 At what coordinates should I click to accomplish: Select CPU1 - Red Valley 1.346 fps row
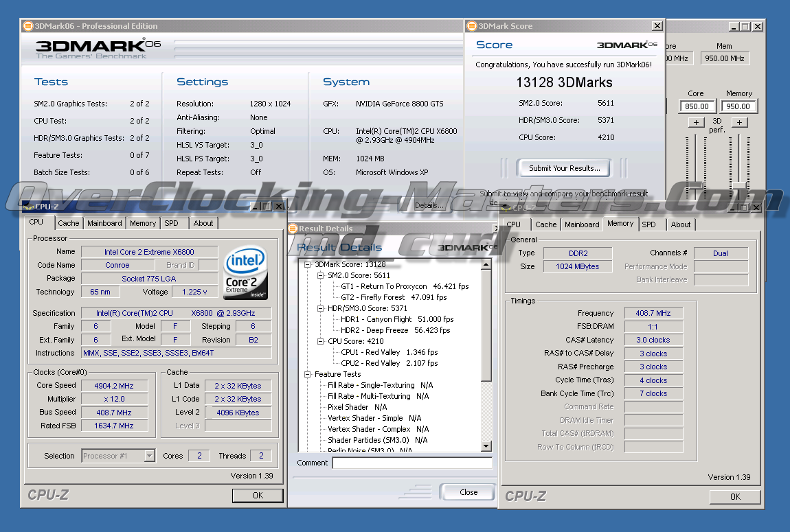(x=389, y=352)
